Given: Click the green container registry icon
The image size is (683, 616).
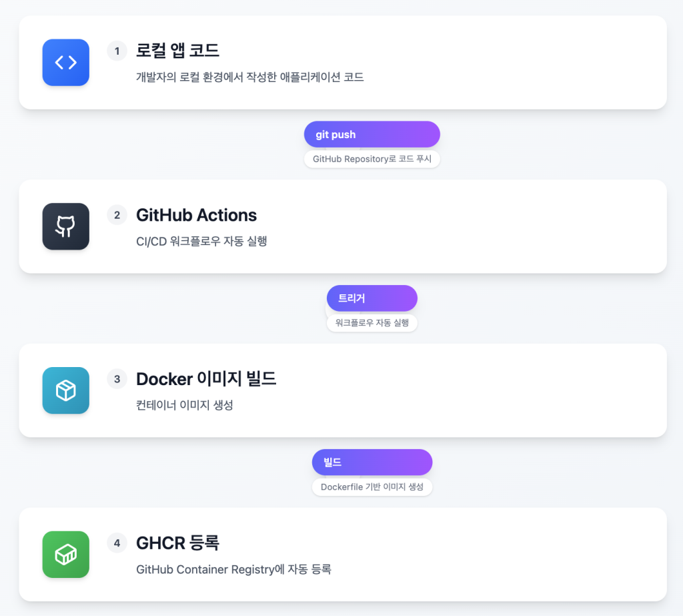Looking at the screenshot, I should (x=65, y=554).
